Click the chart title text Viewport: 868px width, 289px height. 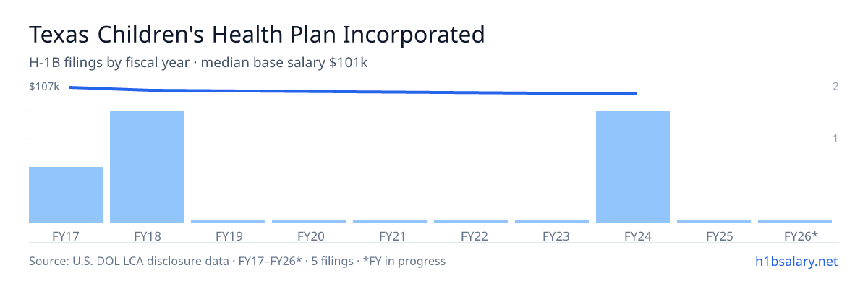257,35
